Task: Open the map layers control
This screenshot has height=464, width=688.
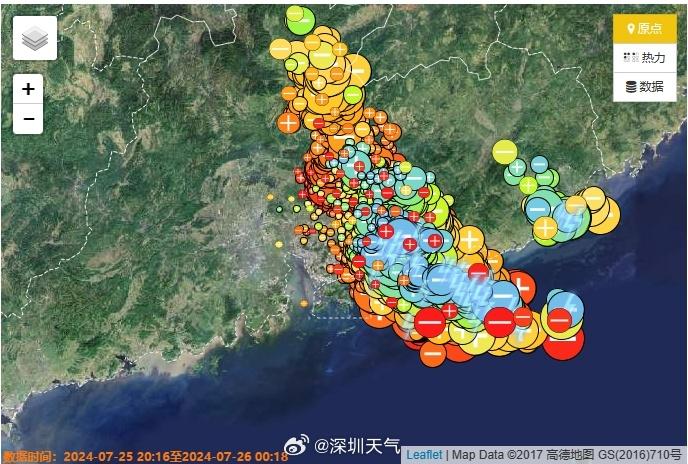Action: tap(35, 38)
